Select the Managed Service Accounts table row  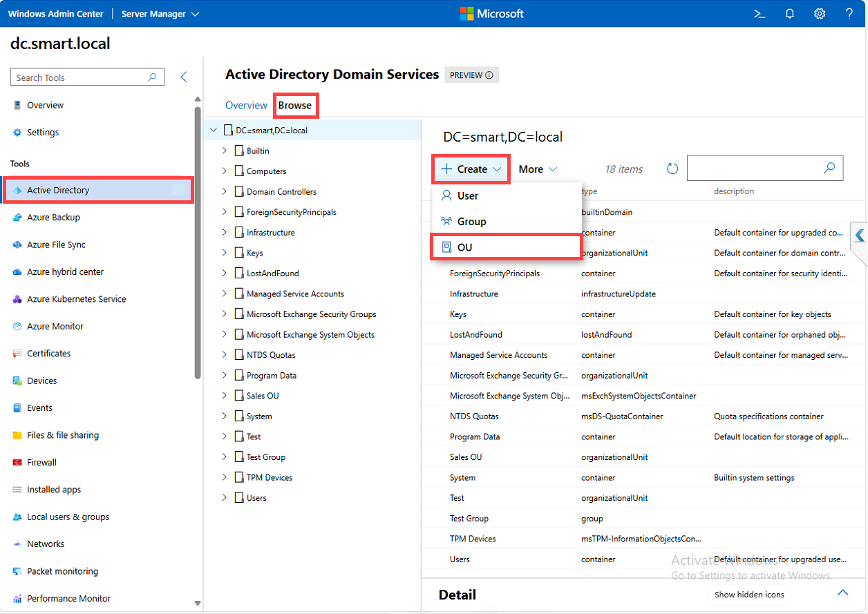[644, 355]
